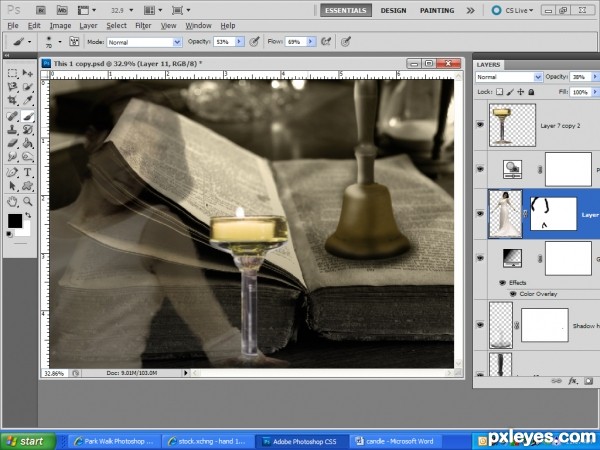Hide Layer 7 copy 2

click(x=480, y=125)
